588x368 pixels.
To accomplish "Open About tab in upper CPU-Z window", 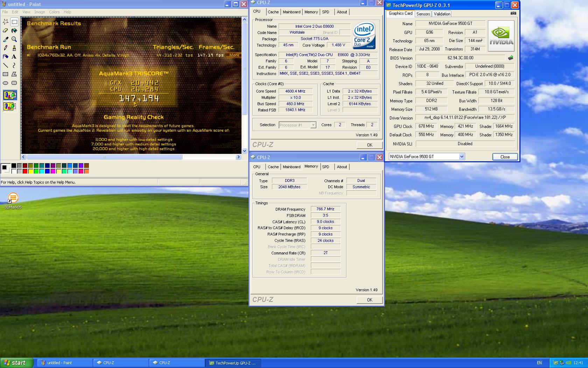I will [342, 12].
